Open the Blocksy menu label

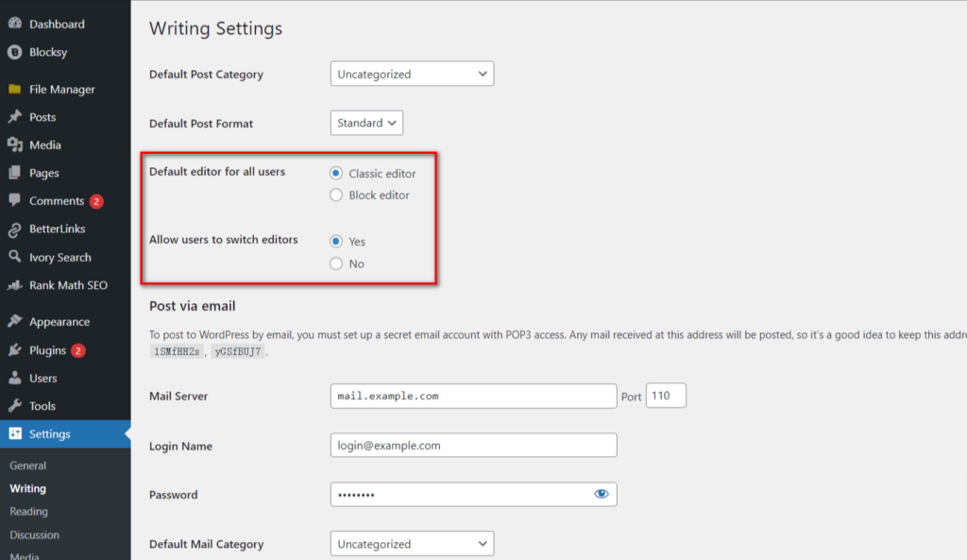48,52
